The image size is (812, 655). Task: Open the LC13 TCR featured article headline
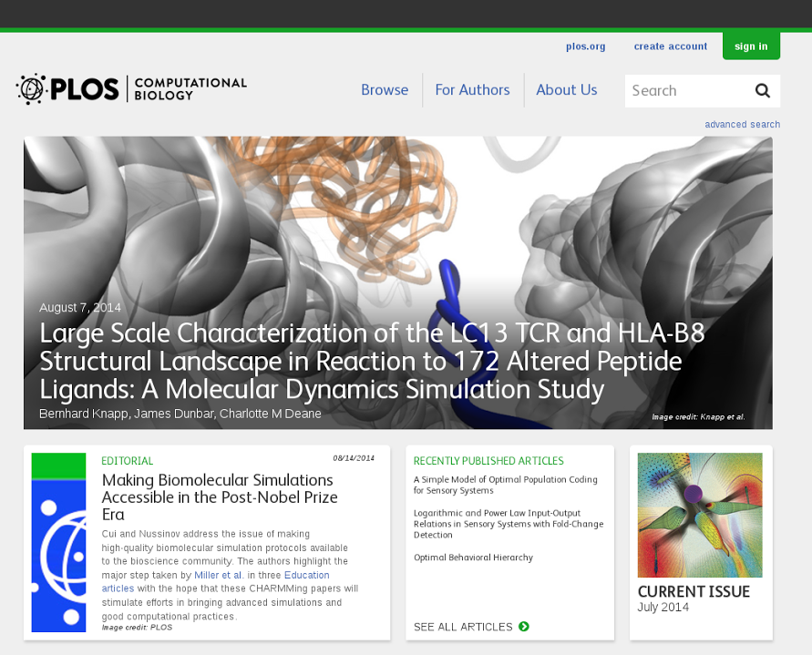[x=372, y=361]
